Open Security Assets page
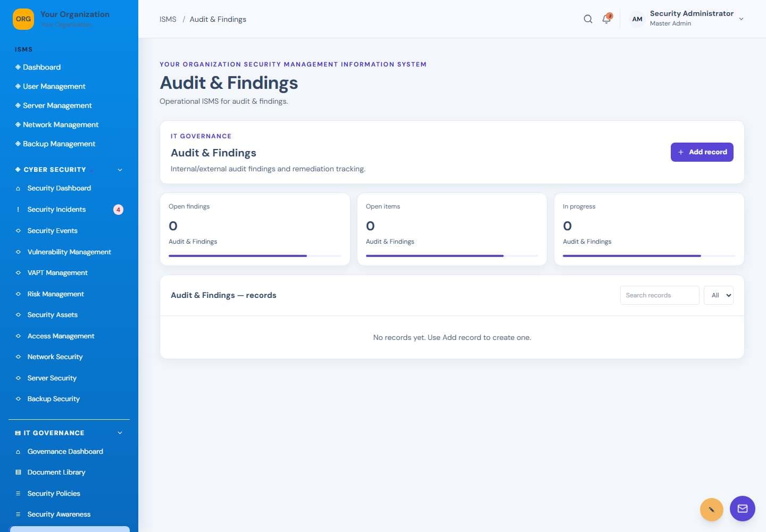 pyautogui.click(x=52, y=315)
